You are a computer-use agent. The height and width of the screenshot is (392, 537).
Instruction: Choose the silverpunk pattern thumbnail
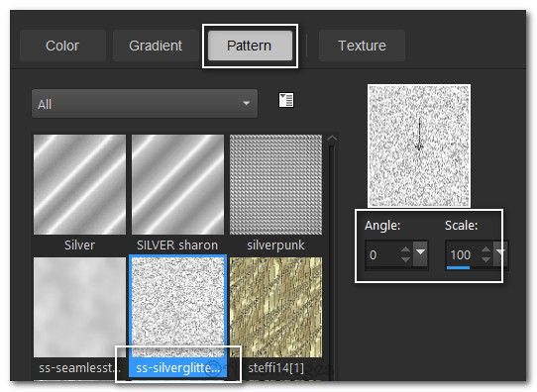click(276, 184)
